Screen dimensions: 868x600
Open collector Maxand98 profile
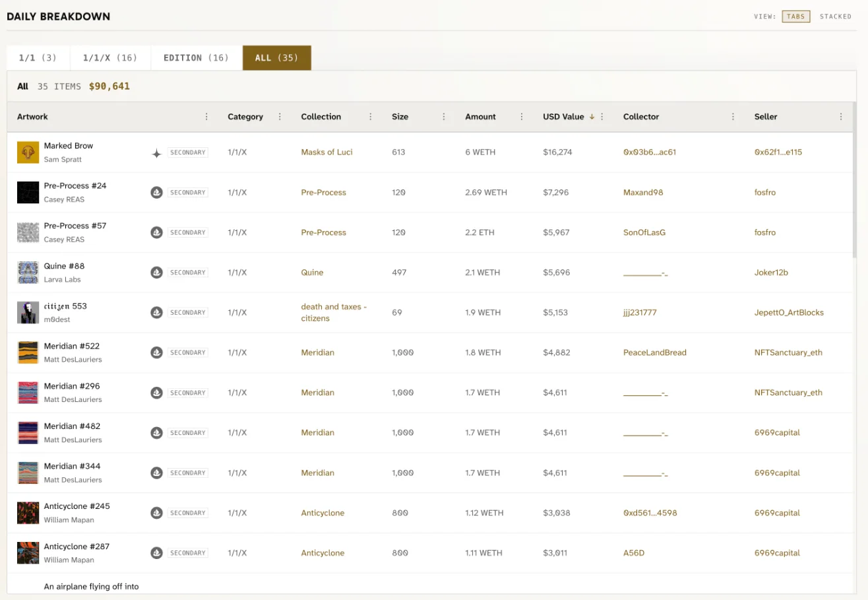643,193
